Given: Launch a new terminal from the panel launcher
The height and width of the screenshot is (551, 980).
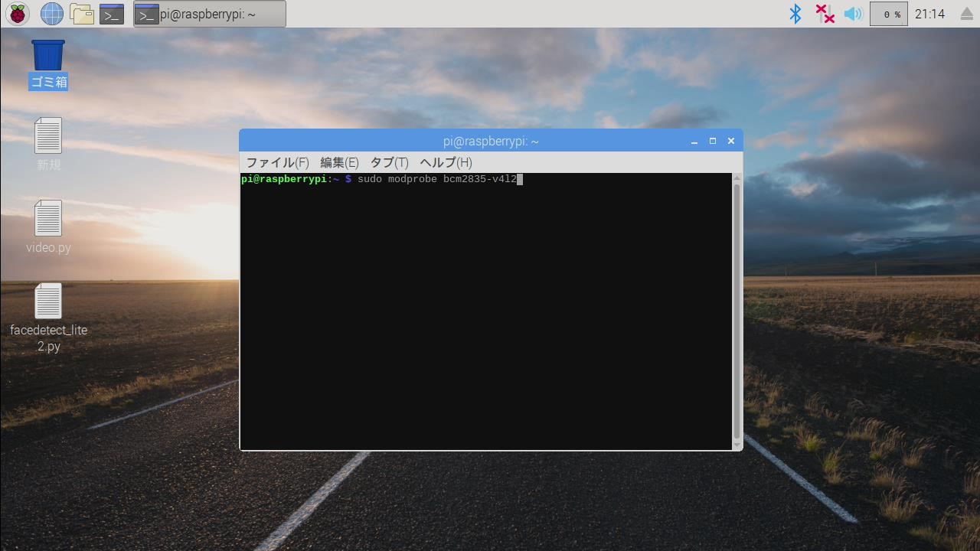Looking at the screenshot, I should [112, 14].
